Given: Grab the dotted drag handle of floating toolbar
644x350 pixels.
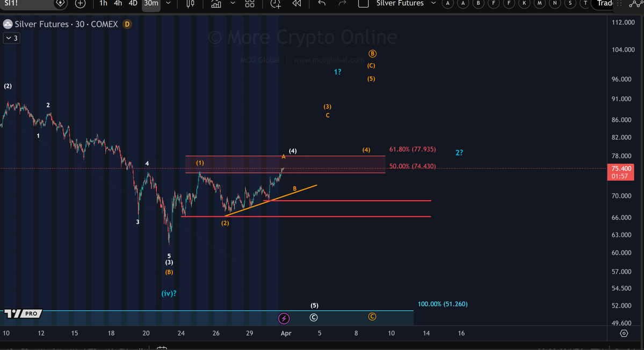Looking at the screenshot, I should (x=619, y=4).
